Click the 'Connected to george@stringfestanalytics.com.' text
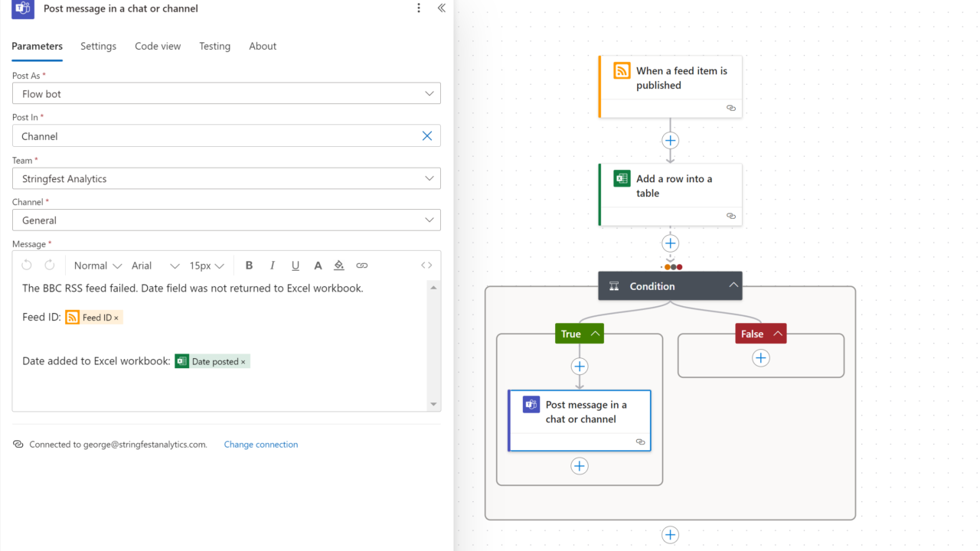 (118, 445)
